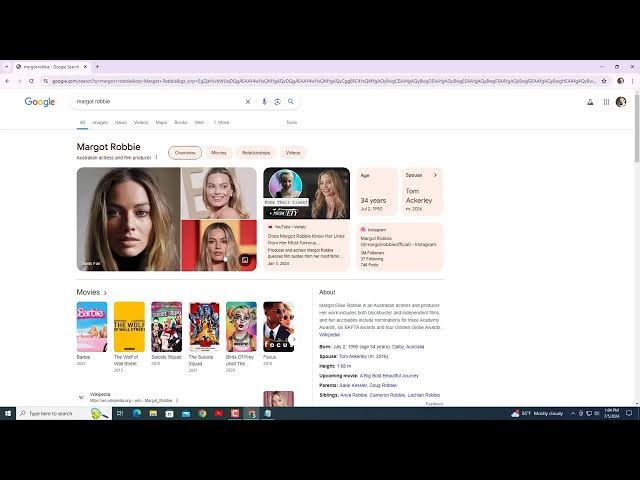
Task: Switch to the News results tab
Action: click(x=121, y=122)
